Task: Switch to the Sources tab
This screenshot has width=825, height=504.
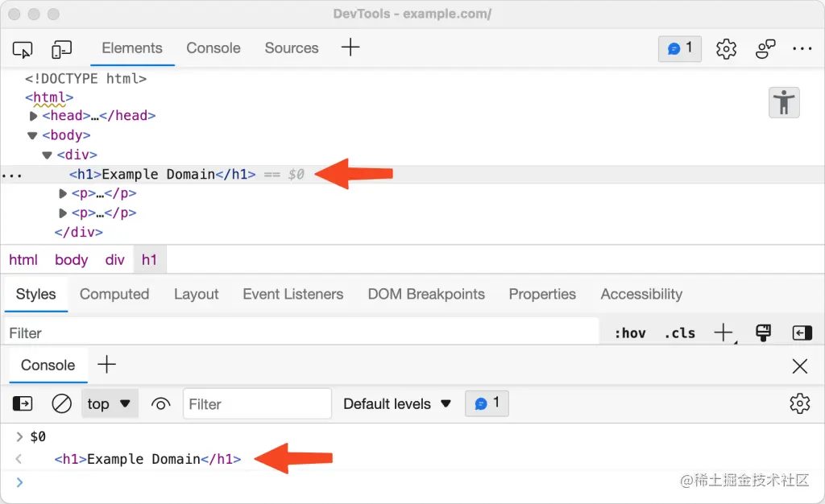Action: [292, 48]
